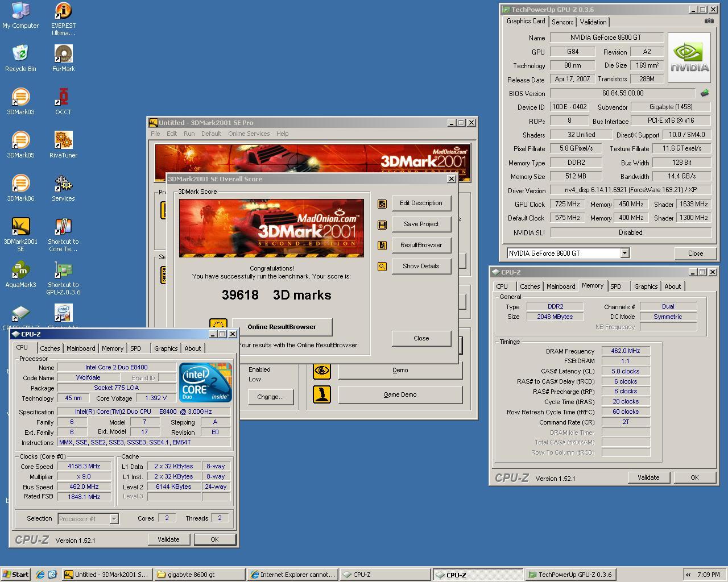
Task: Click the ResultBrowser document icon
Action: (382, 246)
